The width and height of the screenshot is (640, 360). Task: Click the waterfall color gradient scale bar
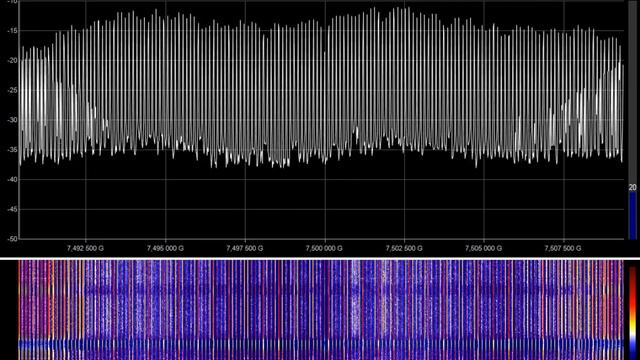tap(632, 313)
